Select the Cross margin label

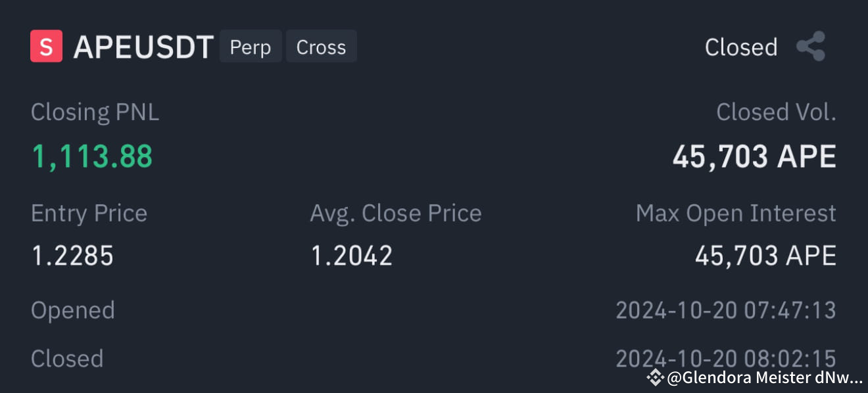[322, 47]
